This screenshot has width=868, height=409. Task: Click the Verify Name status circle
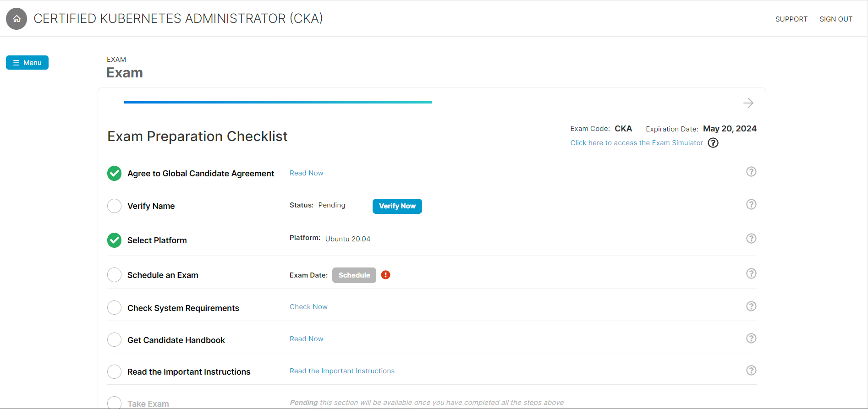pyautogui.click(x=115, y=206)
